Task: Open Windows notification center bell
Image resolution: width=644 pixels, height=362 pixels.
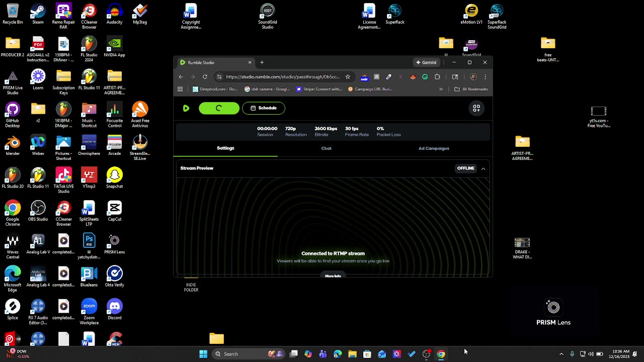Action: pos(635,354)
